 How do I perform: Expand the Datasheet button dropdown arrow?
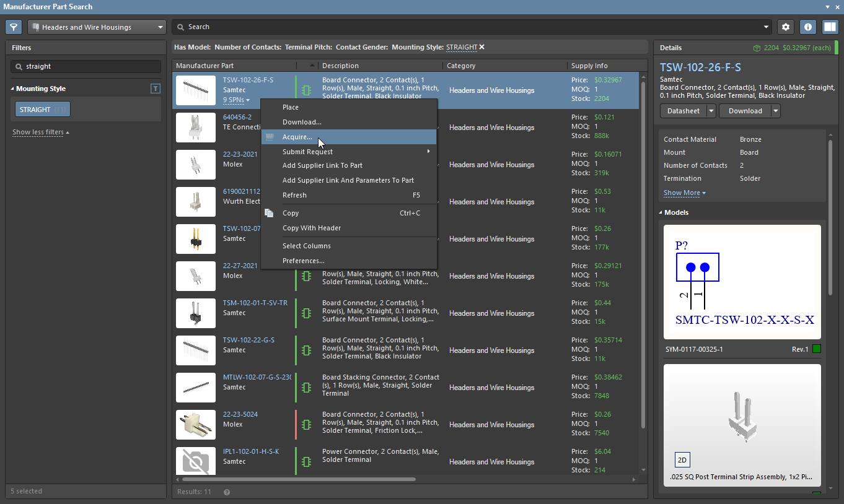tap(711, 111)
